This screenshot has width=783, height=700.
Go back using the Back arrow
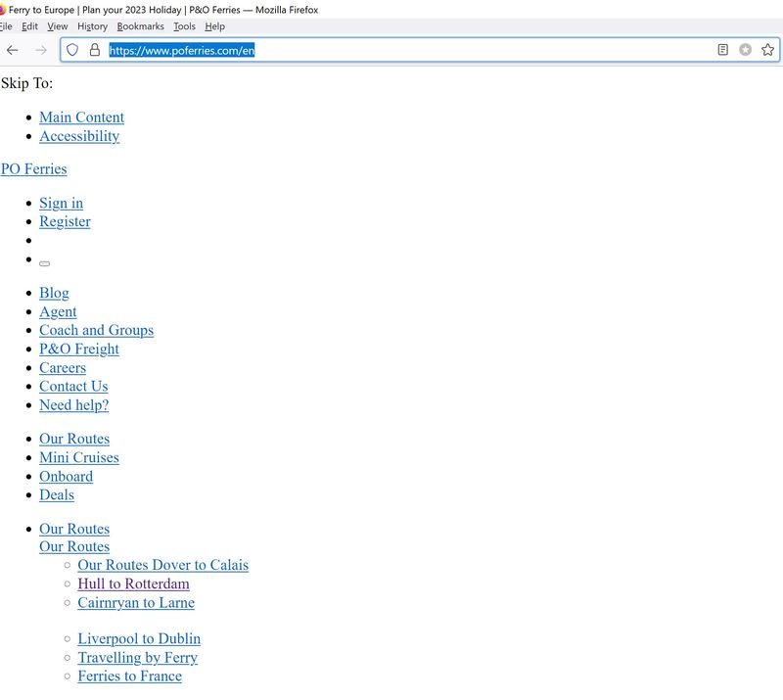(x=13, y=50)
